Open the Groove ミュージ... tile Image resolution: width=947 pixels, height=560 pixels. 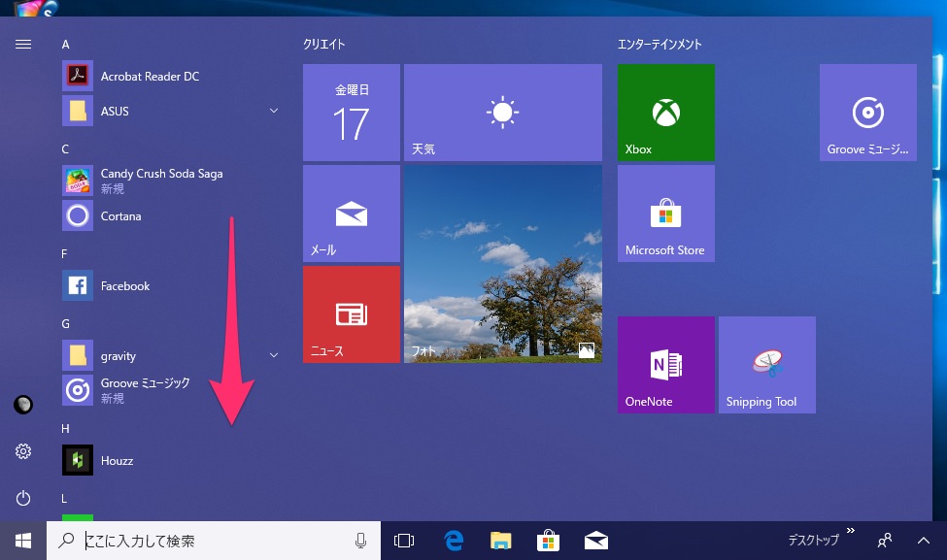point(868,113)
